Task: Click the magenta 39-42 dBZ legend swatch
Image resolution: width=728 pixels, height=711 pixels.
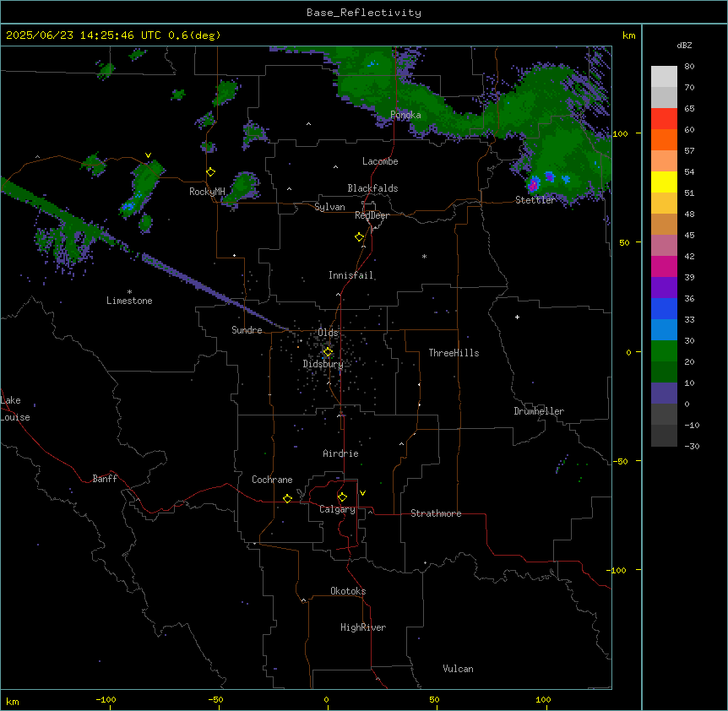Action: pos(664,266)
